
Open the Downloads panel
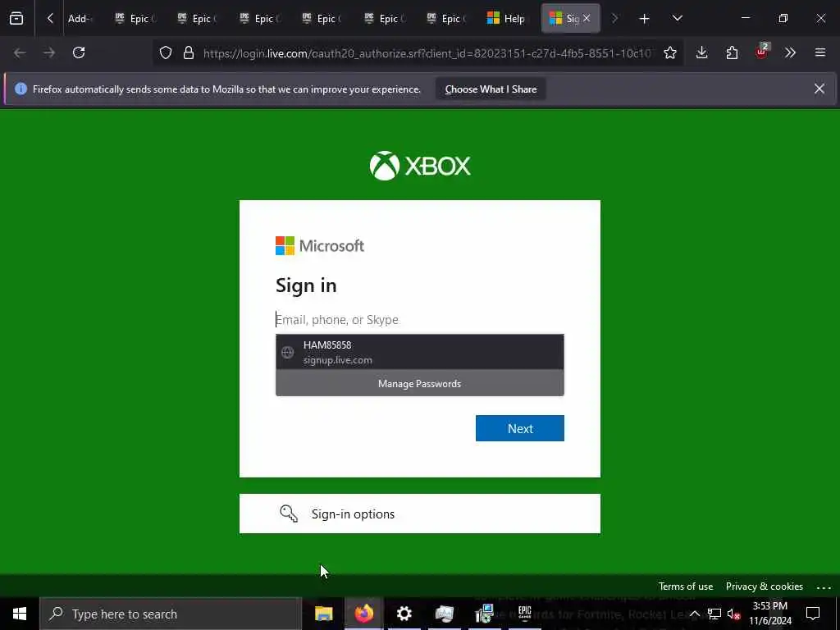(x=702, y=52)
